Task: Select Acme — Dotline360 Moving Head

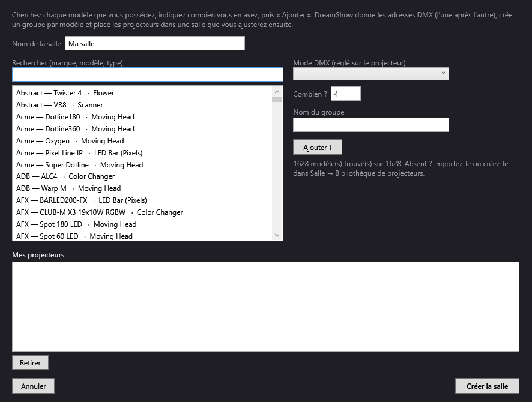Action: coord(142,129)
